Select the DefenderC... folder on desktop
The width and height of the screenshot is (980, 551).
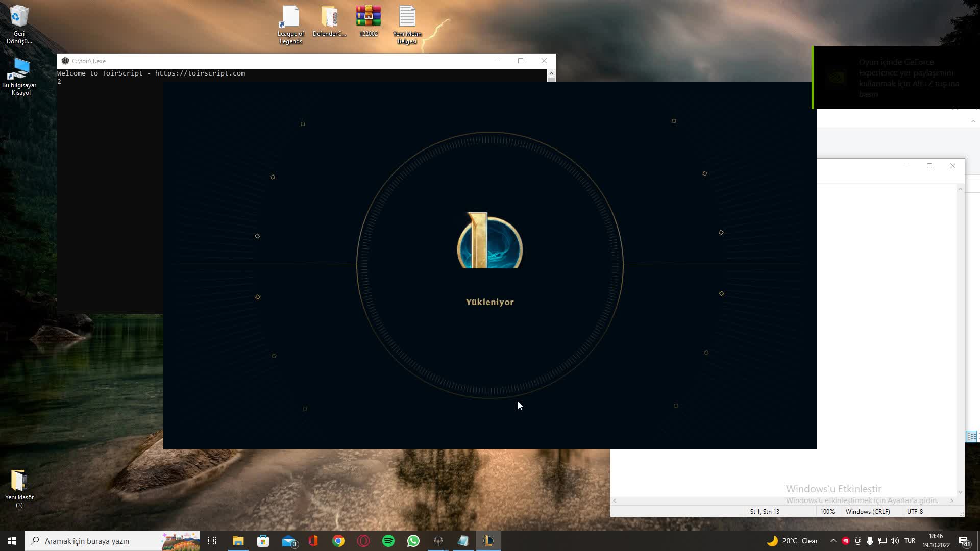pyautogui.click(x=329, y=21)
